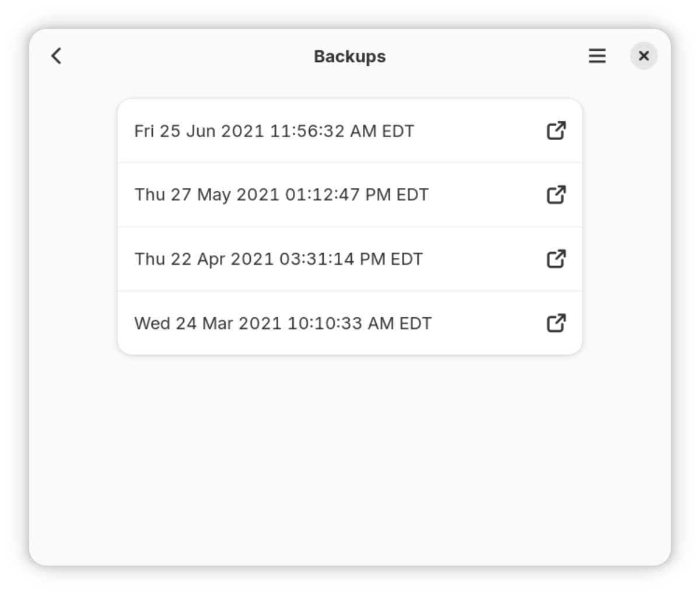Open the newest backup's external-link icon

pyautogui.click(x=556, y=131)
